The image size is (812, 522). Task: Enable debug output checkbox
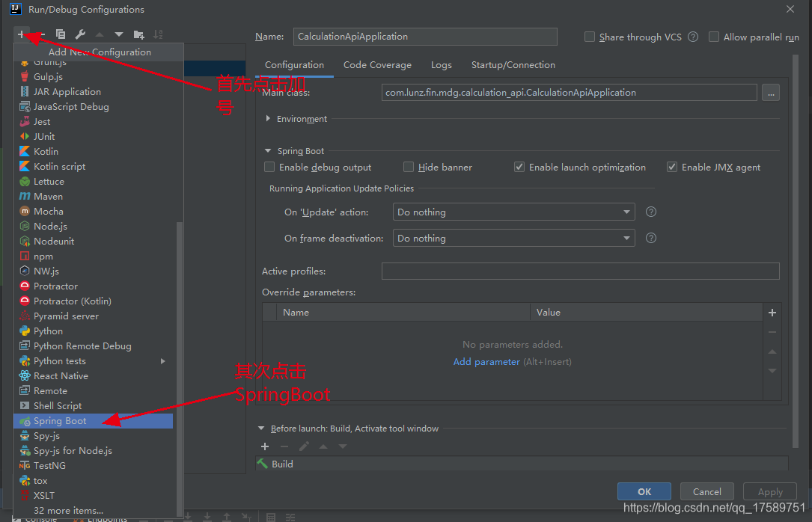tap(269, 167)
